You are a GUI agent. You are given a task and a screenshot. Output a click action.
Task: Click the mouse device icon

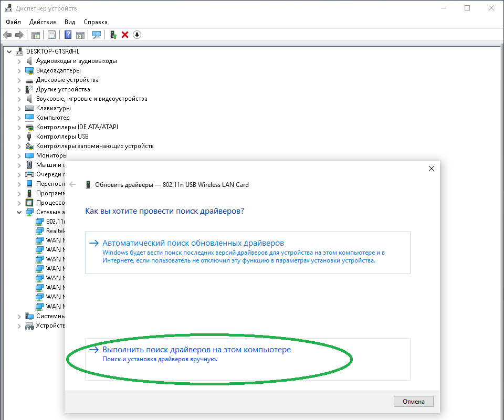(29, 165)
